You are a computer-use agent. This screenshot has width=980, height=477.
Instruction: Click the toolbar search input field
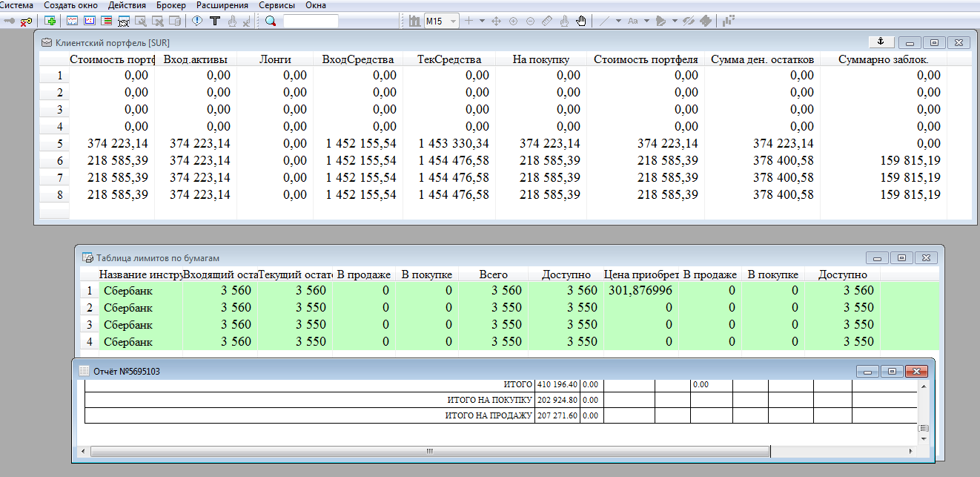311,21
